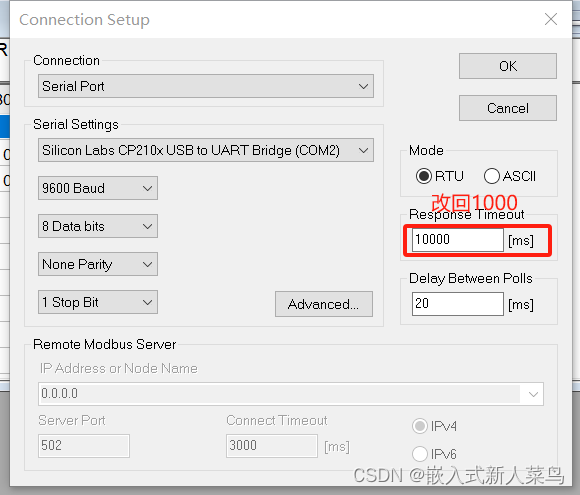Open the 1 Stop Bit dropdown
The image size is (580, 495).
(x=98, y=302)
